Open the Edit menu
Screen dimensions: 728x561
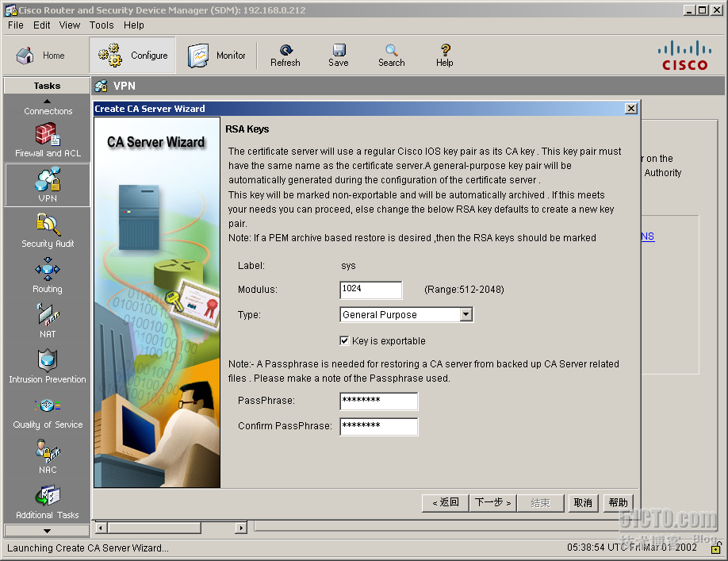pyautogui.click(x=41, y=25)
